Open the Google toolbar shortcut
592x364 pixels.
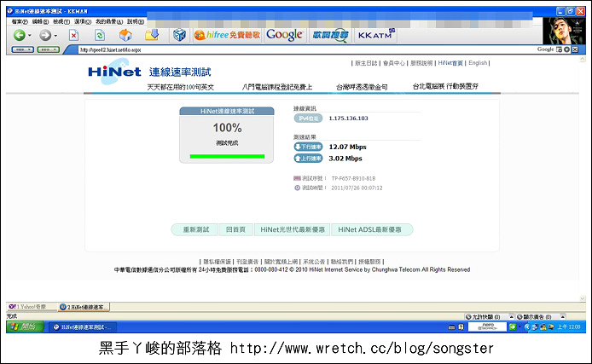coord(284,35)
